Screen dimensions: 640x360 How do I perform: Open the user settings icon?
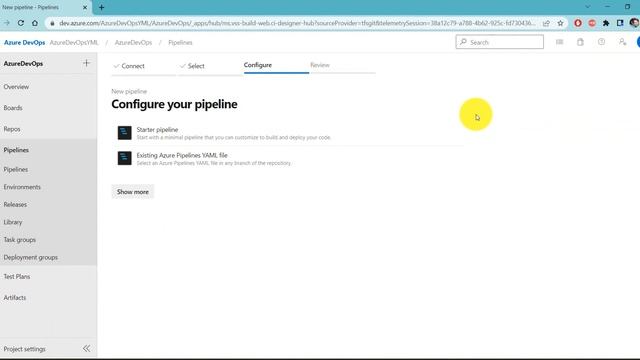pyautogui.click(x=622, y=42)
